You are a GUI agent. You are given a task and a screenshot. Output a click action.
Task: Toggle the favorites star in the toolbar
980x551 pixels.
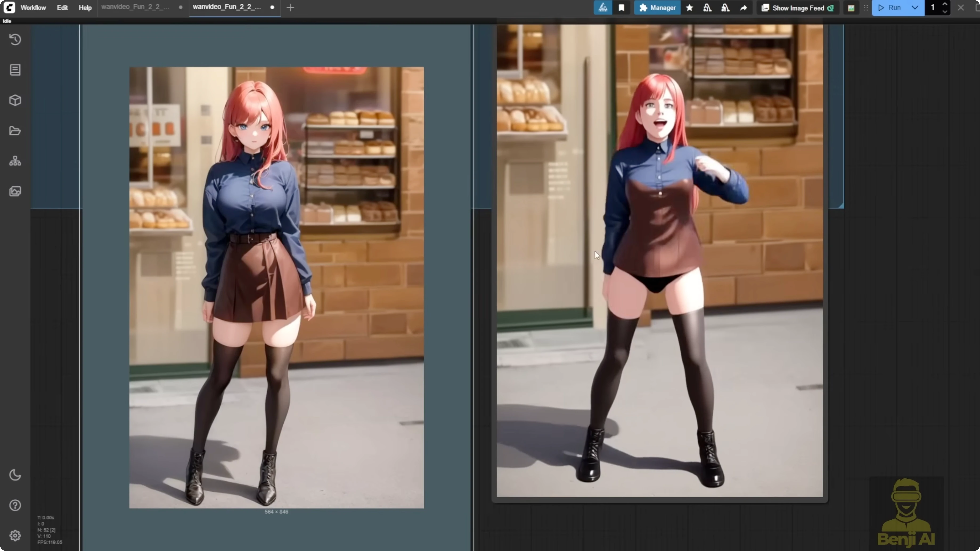[689, 8]
